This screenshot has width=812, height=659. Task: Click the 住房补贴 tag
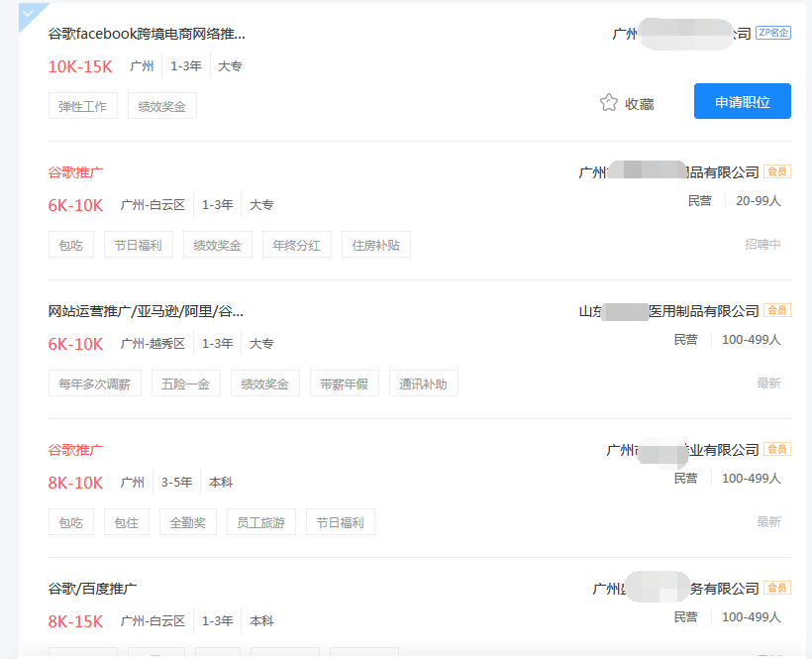click(376, 245)
